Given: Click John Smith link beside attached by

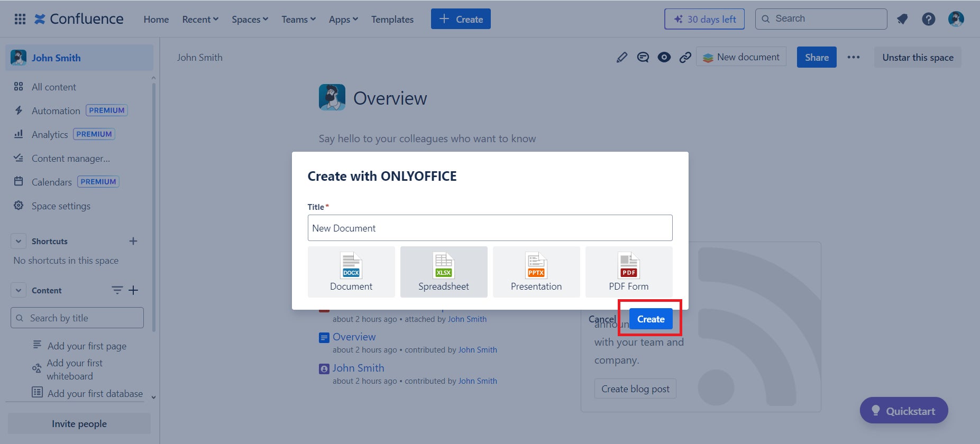Looking at the screenshot, I should [x=467, y=319].
